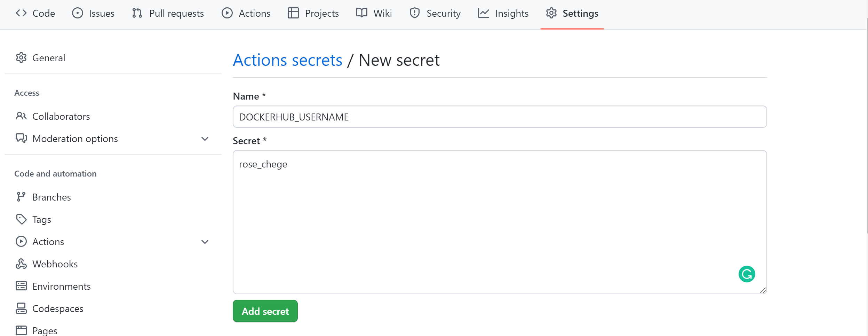
Task: Click the Webhooks icon in sidebar
Action: tap(21, 264)
